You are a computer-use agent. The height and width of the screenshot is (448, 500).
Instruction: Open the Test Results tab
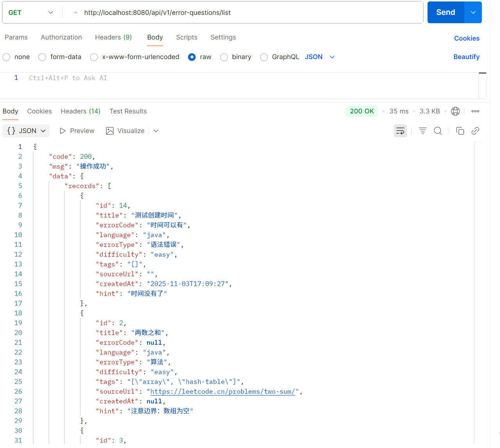click(128, 111)
